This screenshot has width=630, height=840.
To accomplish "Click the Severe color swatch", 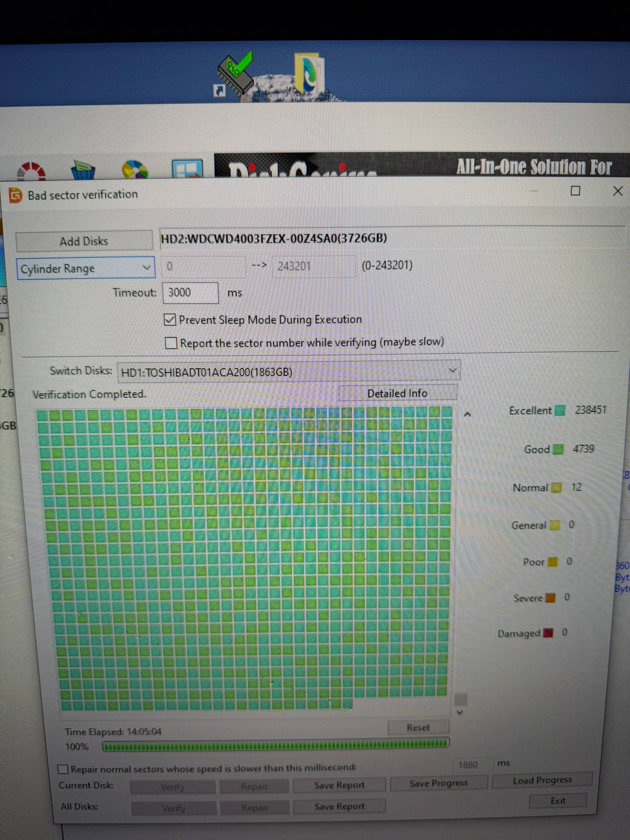I will [550, 598].
